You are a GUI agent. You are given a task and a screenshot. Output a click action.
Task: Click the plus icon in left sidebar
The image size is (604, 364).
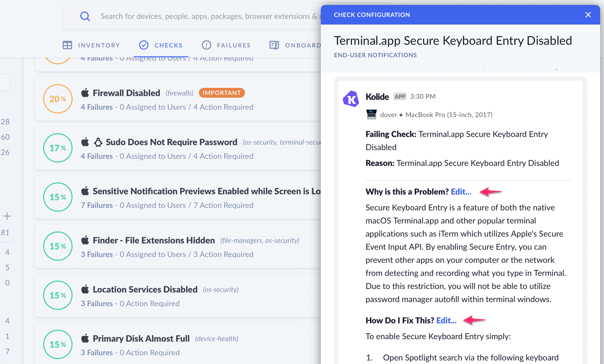coord(7,216)
